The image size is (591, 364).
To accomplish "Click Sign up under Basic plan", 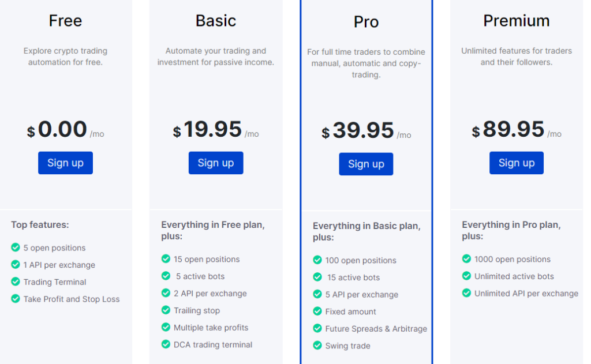I will [x=216, y=163].
